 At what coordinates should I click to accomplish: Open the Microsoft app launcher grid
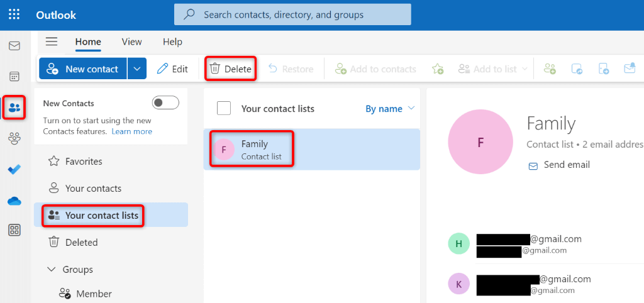click(14, 14)
